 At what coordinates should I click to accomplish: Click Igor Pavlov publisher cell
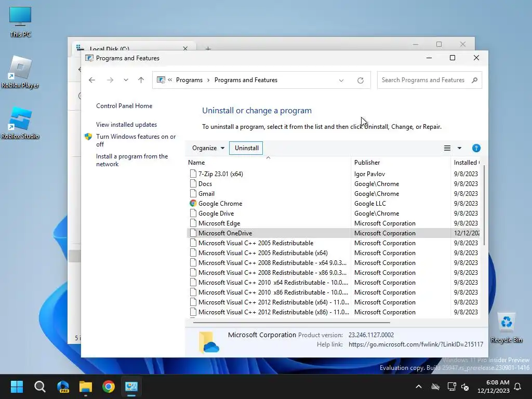click(x=369, y=174)
